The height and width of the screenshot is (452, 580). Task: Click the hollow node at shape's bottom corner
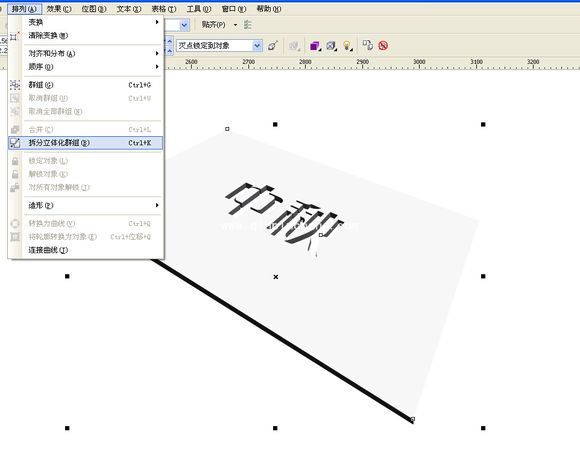(x=412, y=419)
